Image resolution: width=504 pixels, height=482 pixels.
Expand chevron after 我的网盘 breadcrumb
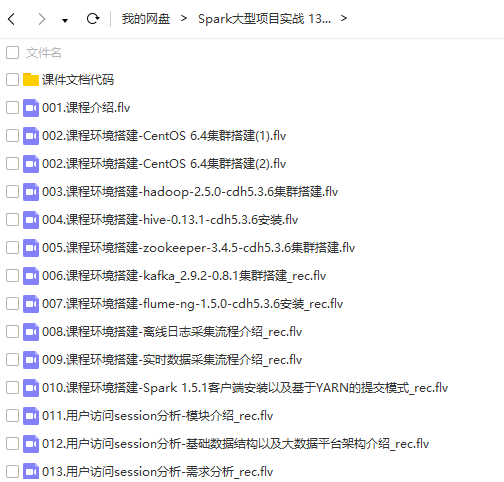point(184,19)
